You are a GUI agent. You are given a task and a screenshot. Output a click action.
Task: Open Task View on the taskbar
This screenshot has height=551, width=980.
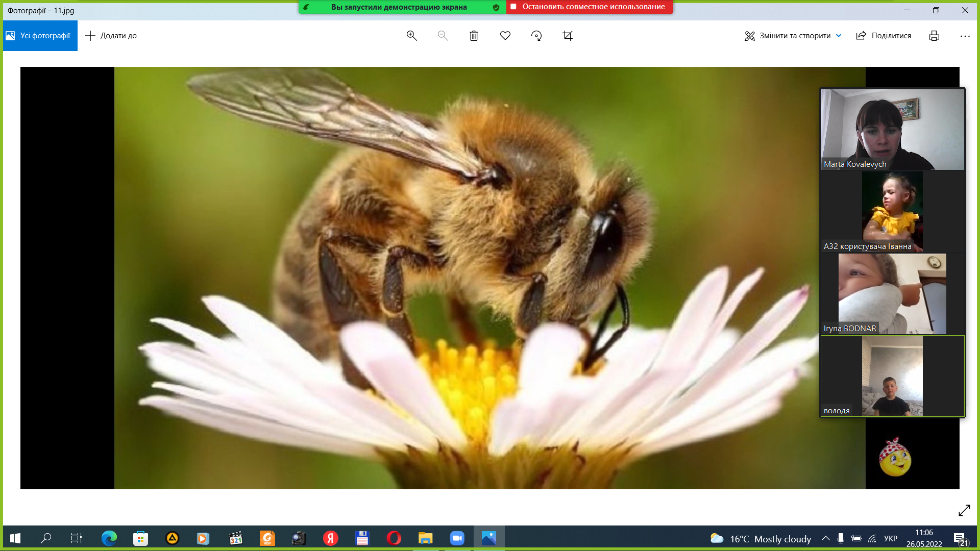click(77, 538)
